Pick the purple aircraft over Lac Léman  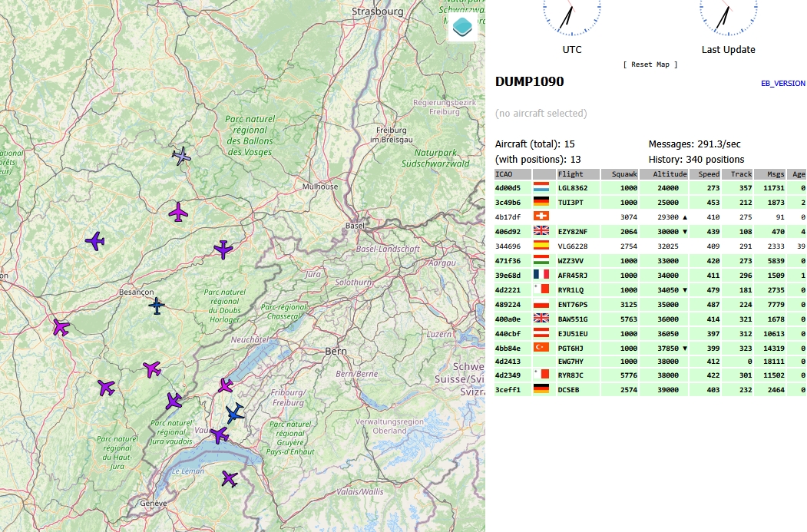[x=229, y=479]
